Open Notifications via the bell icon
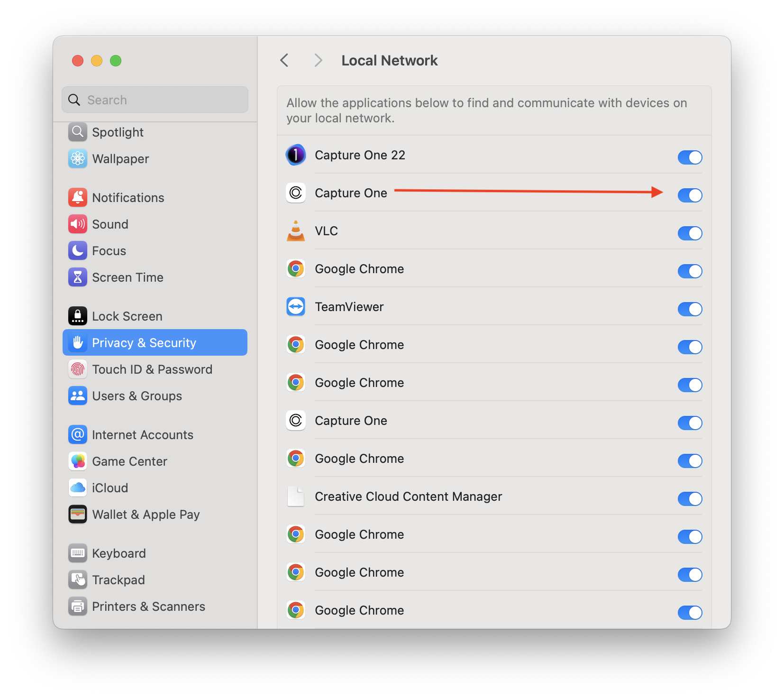Screen dimensions: 784x699 pyautogui.click(x=78, y=197)
